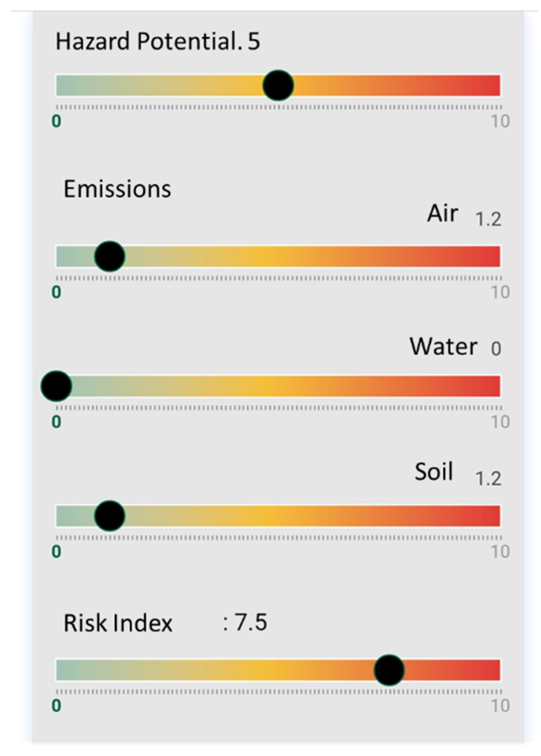Click the Air emissions slider knob
Image resolution: width=541 pixels, height=756 pixels.
pyautogui.click(x=109, y=256)
